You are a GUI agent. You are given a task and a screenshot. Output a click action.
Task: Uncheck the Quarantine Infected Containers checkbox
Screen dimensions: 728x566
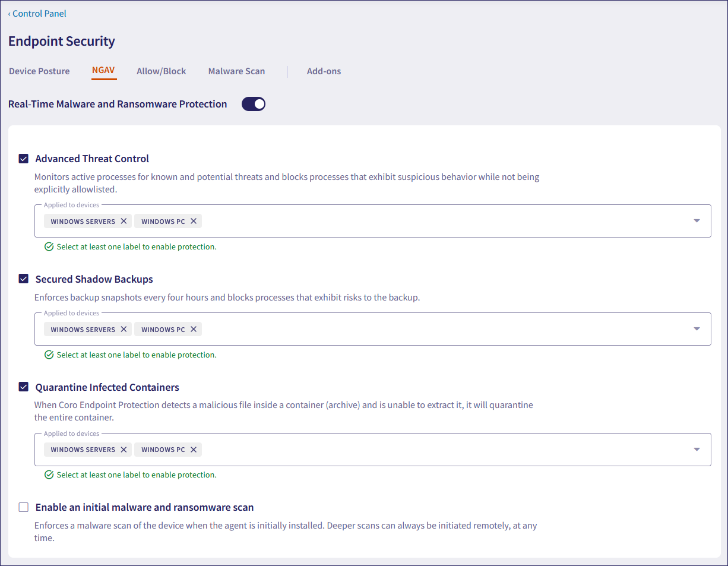coord(24,387)
